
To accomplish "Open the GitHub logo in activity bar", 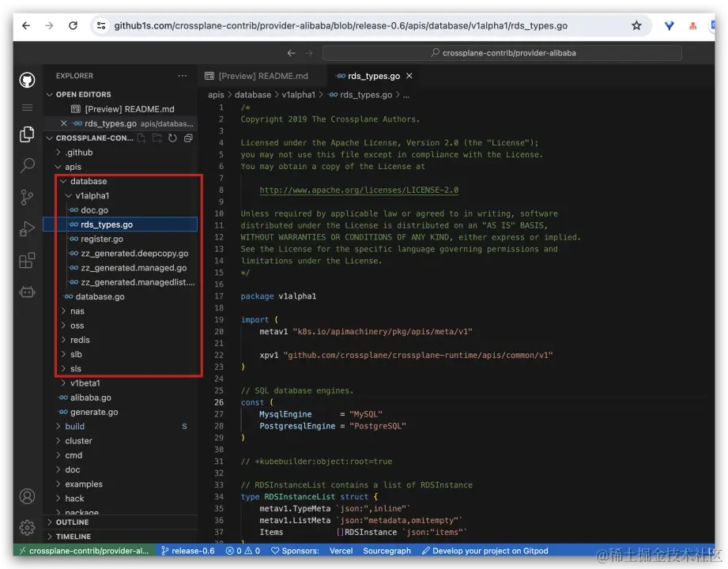I will [27, 80].
